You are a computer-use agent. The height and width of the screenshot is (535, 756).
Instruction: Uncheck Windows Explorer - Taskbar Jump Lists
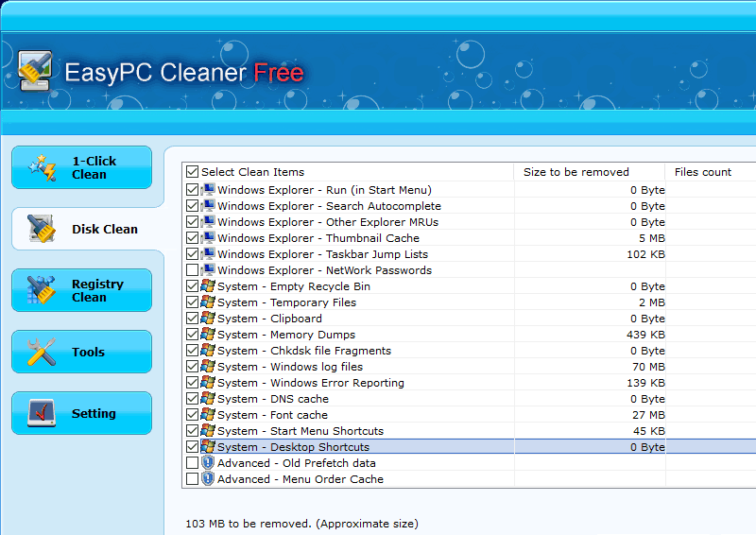[x=193, y=254]
